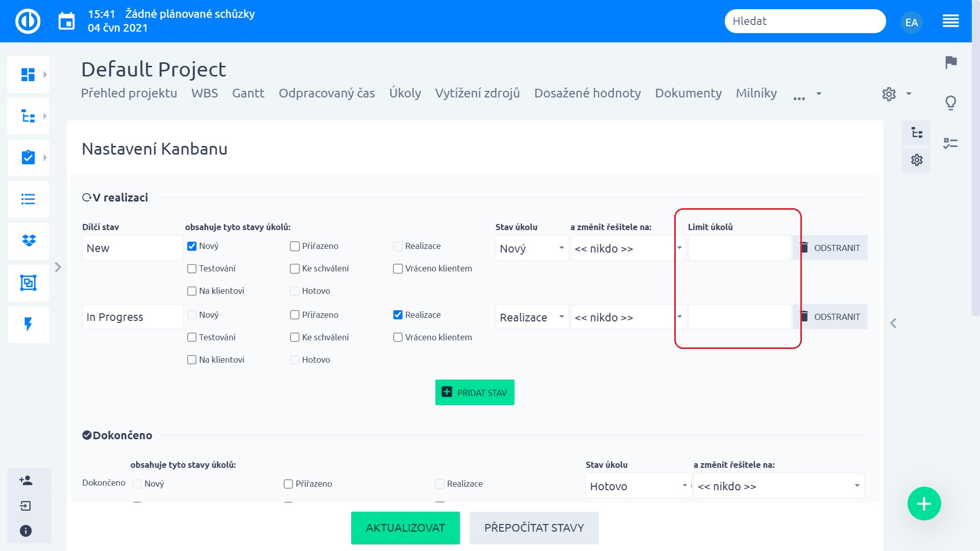Open the dashboard icon in left sidebar

click(28, 74)
